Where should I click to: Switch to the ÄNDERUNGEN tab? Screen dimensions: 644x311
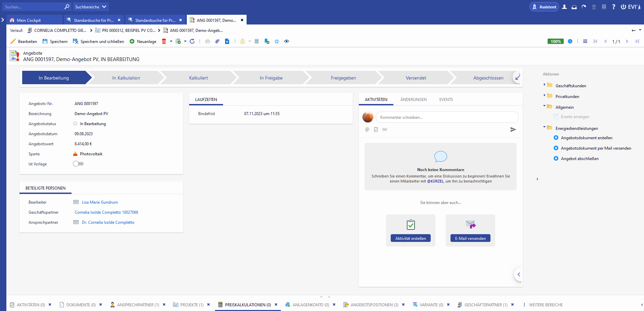coord(413,100)
